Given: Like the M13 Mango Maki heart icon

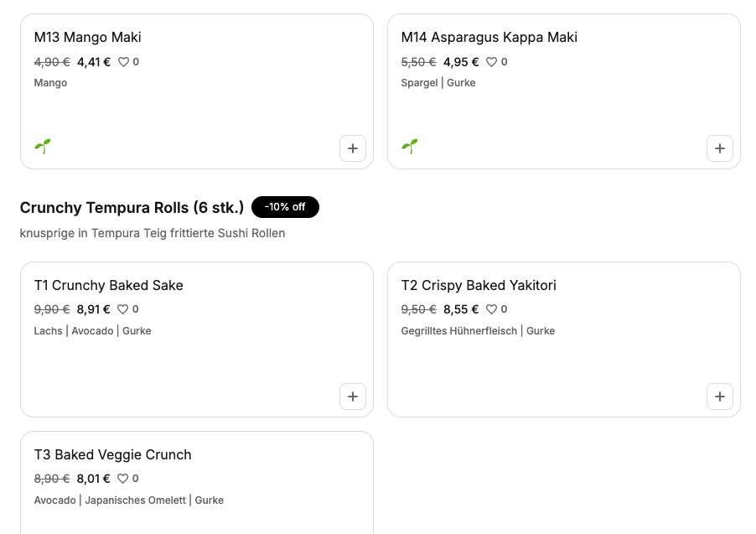Looking at the screenshot, I should (123, 62).
